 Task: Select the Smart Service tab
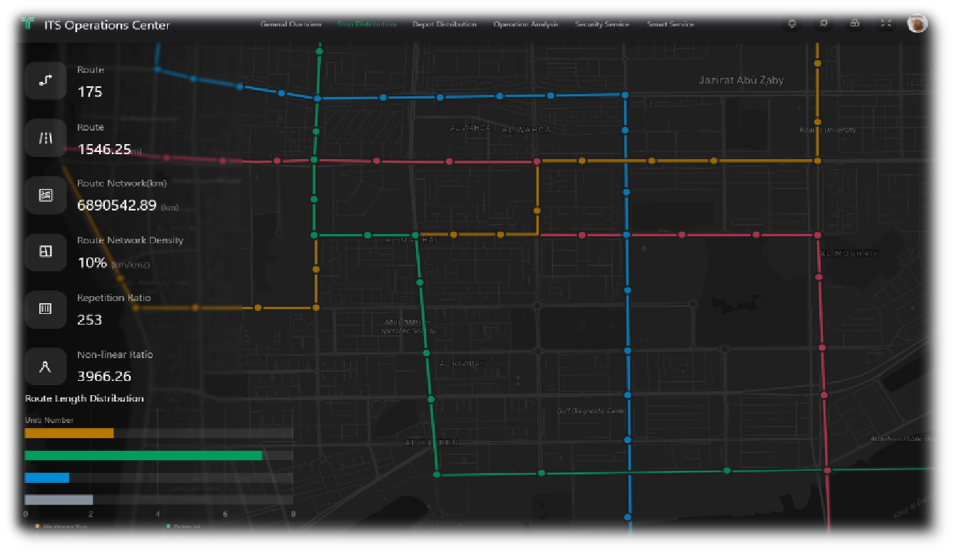[670, 24]
